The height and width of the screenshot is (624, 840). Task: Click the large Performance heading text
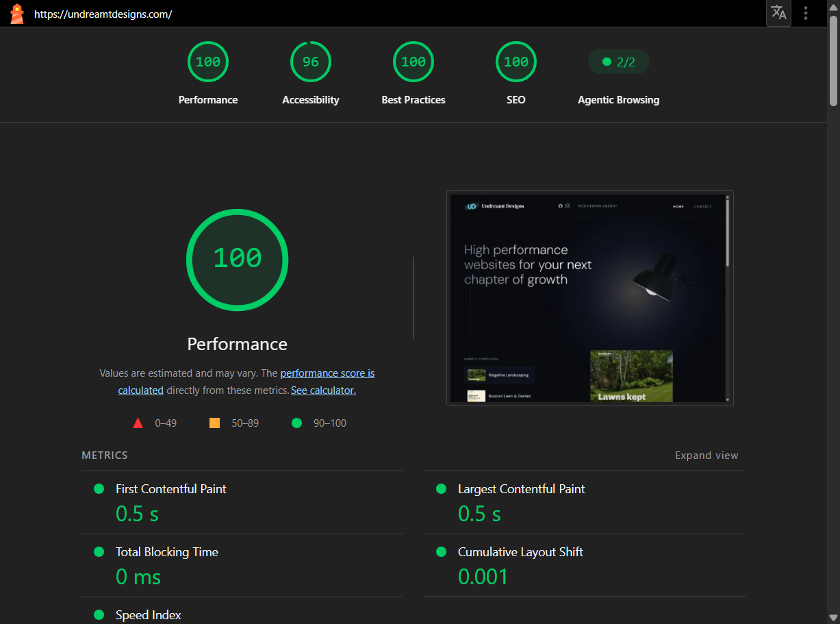(238, 344)
